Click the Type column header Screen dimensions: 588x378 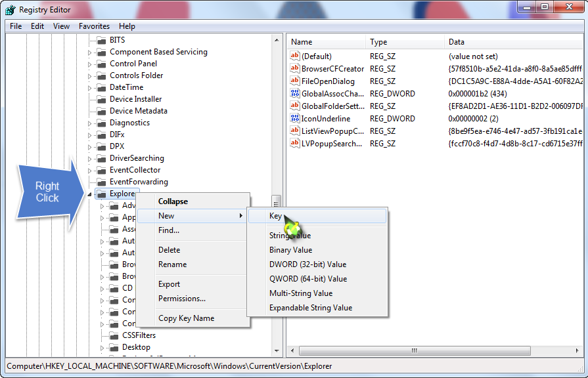[x=405, y=42]
